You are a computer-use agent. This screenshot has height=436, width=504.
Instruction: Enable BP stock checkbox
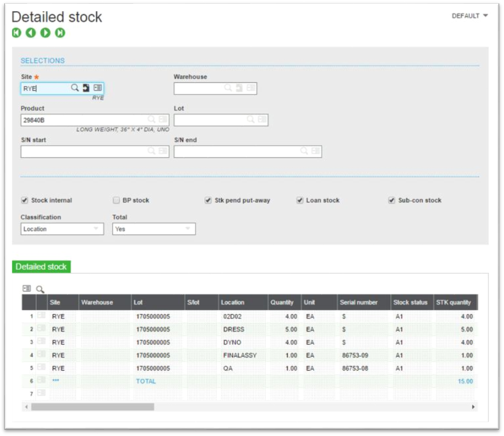pyautogui.click(x=116, y=200)
